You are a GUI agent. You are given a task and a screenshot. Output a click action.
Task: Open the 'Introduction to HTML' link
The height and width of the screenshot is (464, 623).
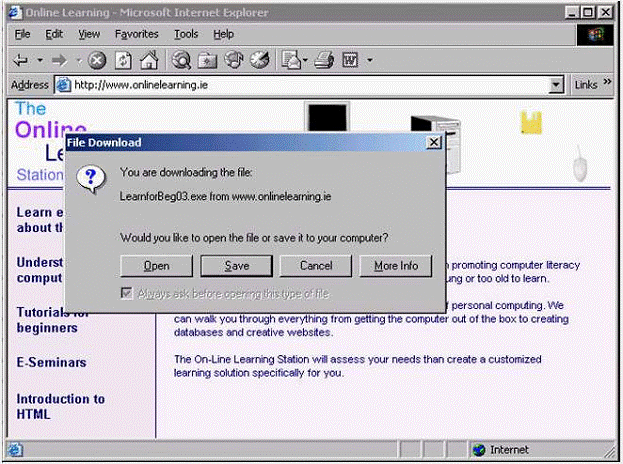pyautogui.click(x=60, y=406)
